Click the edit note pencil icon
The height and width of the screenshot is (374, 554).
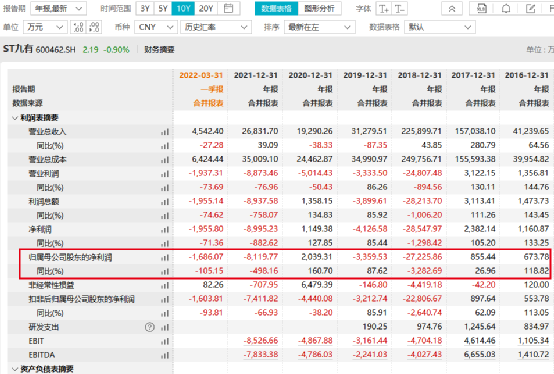click(x=530, y=9)
